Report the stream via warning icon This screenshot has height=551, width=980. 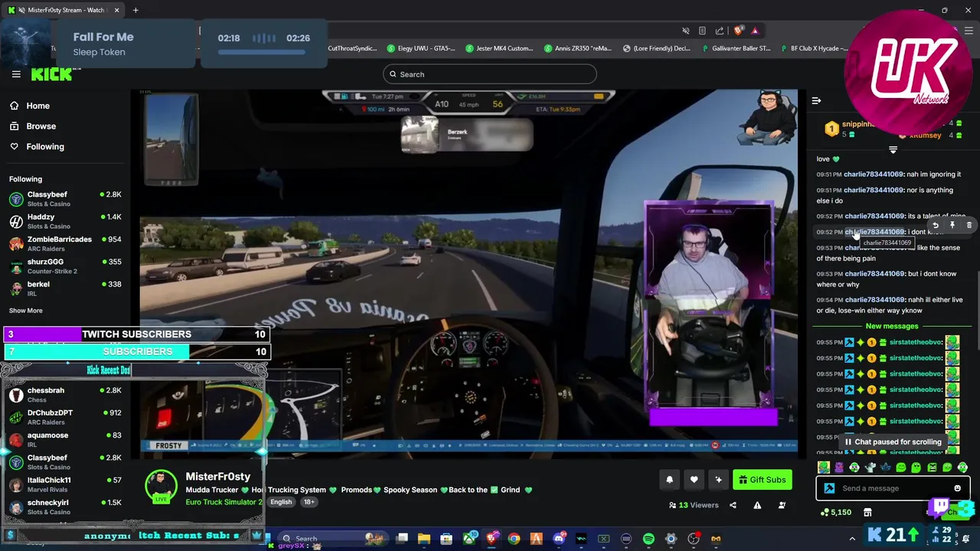click(757, 505)
